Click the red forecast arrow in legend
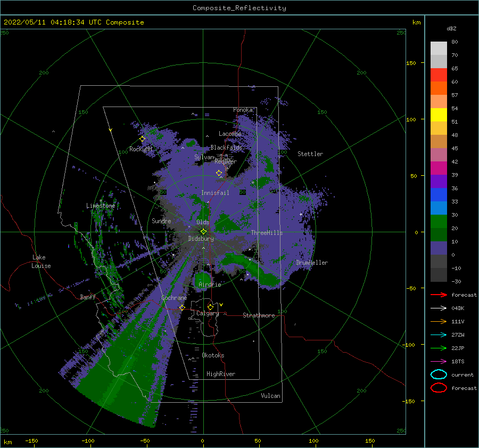 (439, 295)
